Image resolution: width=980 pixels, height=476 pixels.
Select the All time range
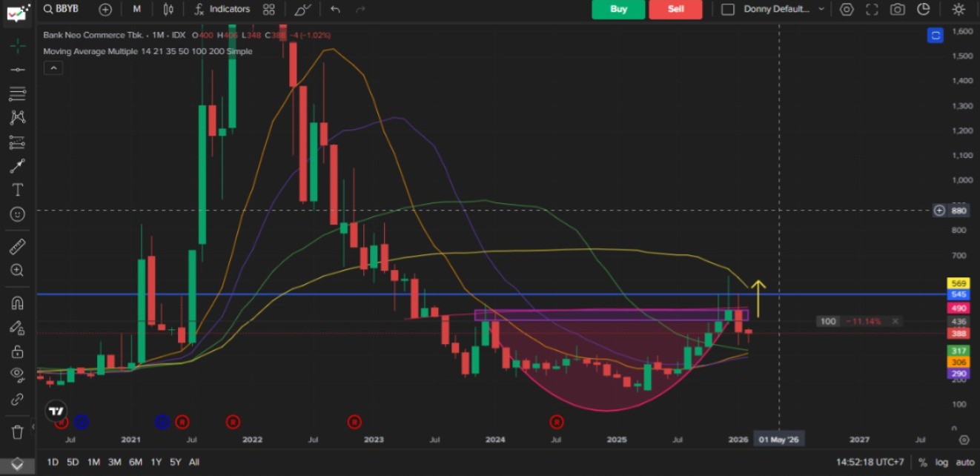(x=194, y=462)
